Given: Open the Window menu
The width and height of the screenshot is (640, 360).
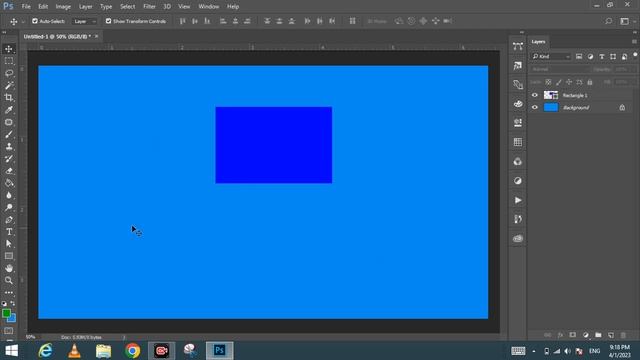Looking at the screenshot, I should (x=209, y=7).
